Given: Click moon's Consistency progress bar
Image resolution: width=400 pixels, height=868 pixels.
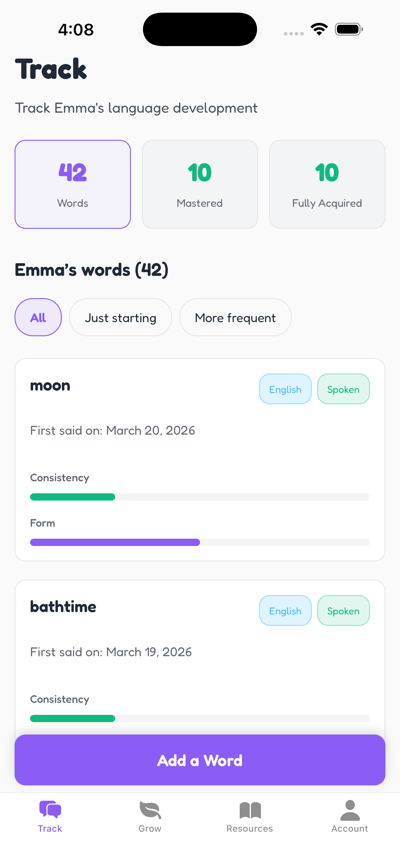Looking at the screenshot, I should pyautogui.click(x=200, y=497).
